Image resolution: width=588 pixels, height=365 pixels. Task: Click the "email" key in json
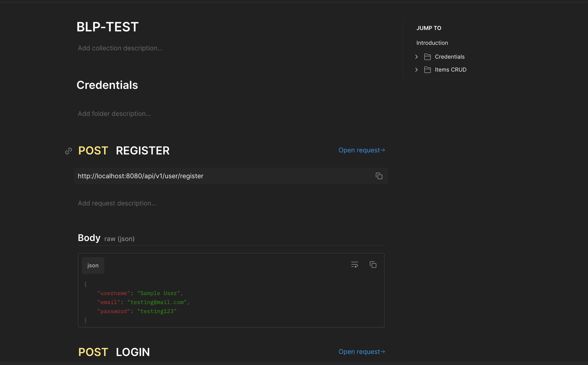coord(109,302)
